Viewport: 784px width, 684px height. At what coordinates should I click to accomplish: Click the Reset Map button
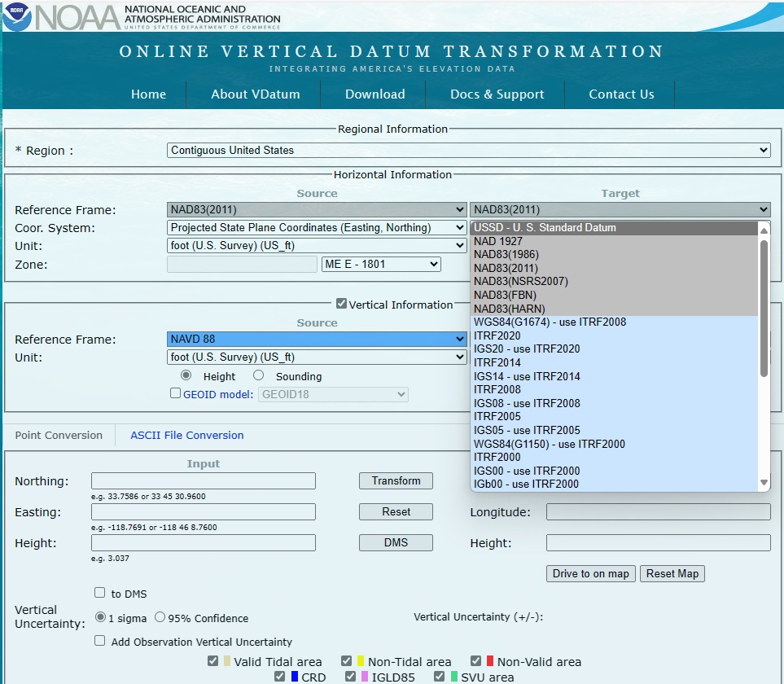pos(672,573)
